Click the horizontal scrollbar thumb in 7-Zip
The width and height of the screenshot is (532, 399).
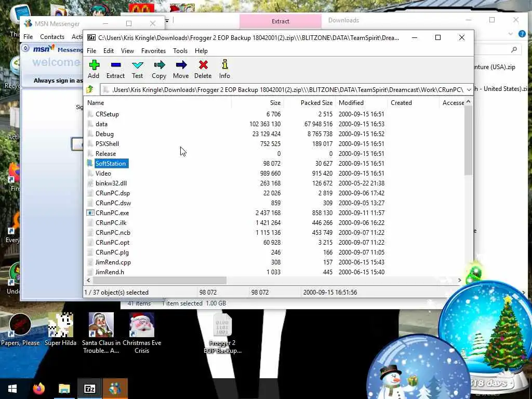tap(159, 280)
